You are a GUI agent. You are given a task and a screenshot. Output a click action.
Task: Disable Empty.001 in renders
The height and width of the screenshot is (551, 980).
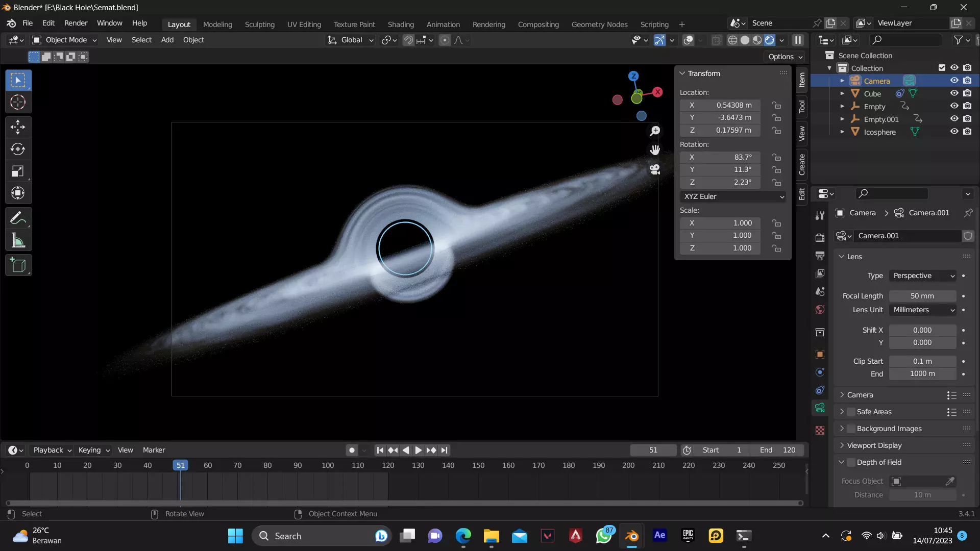pos(967,119)
